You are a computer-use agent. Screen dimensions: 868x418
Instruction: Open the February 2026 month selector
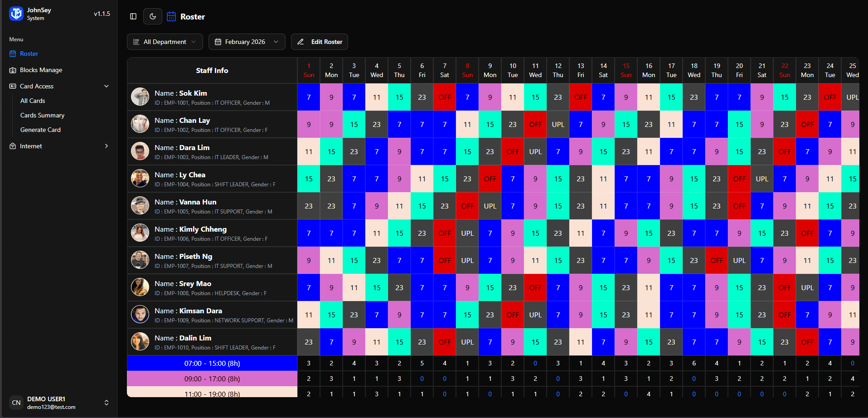(x=247, y=42)
